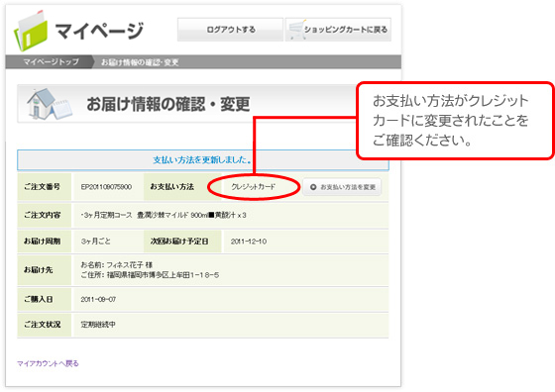Image resolution: width=555 pixels, height=392 pixels.
Task: Follow the マイアカウントへ戻る link
Action: (x=48, y=363)
